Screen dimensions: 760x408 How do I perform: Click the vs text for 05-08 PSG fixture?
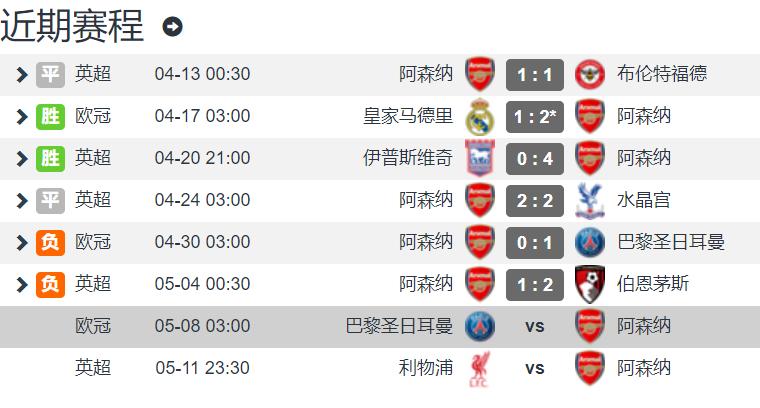535,327
